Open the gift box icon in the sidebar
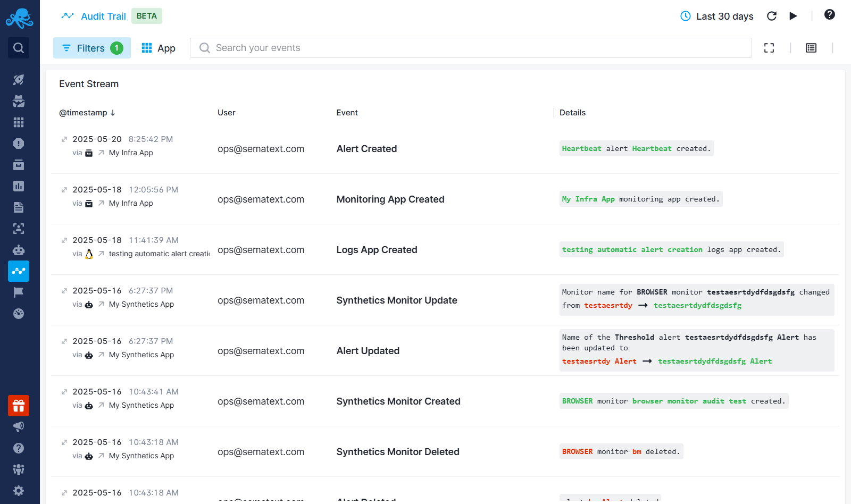This screenshot has height=504, width=851. (19, 406)
